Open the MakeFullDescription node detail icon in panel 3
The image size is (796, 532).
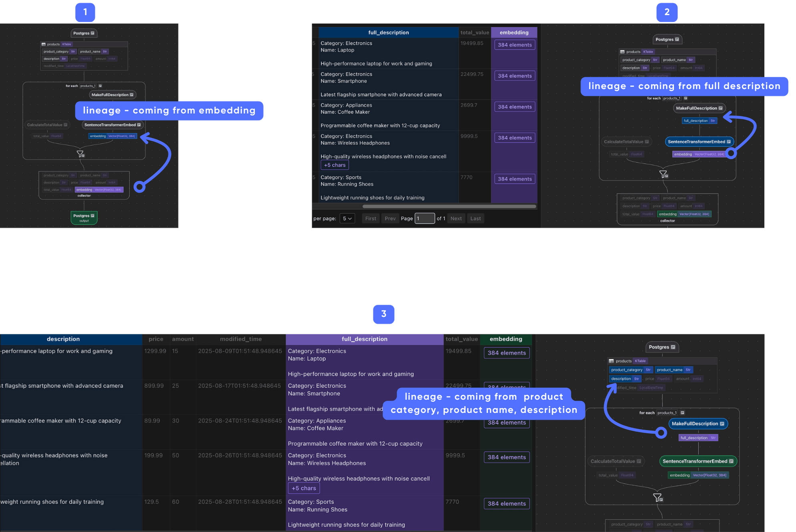pyautogui.click(x=722, y=424)
